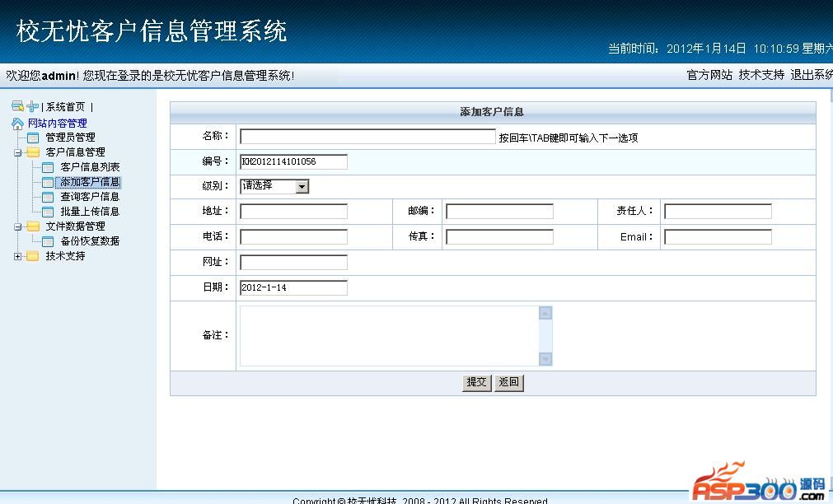Screen dimensions: 833x504
Task: Open 客户信息列表 page
Action: (91, 167)
